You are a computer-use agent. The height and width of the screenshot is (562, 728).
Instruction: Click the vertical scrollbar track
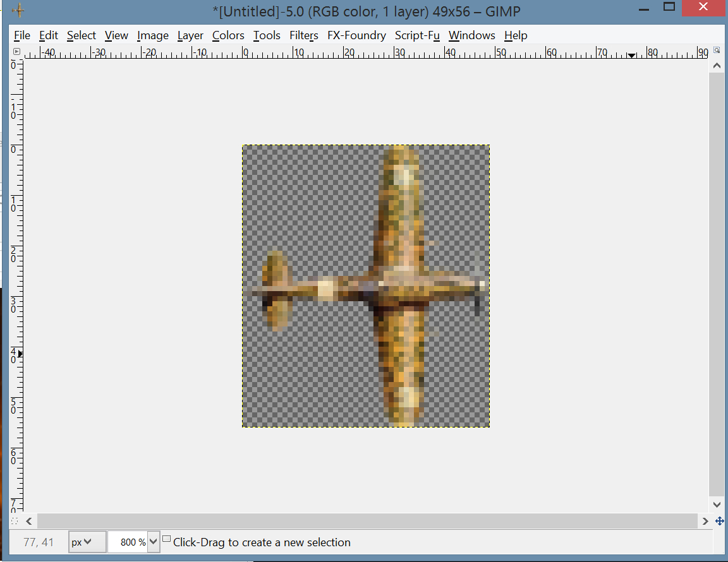tap(717, 284)
